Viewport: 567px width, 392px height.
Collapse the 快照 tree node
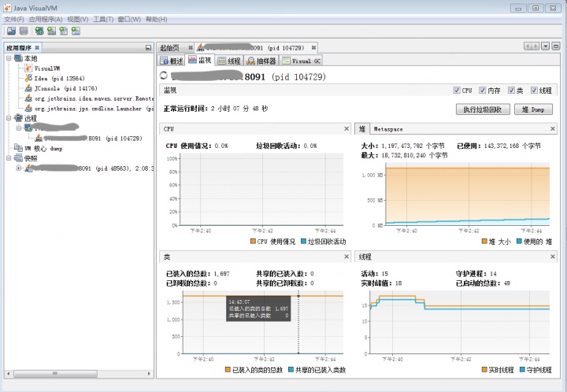click(x=9, y=158)
